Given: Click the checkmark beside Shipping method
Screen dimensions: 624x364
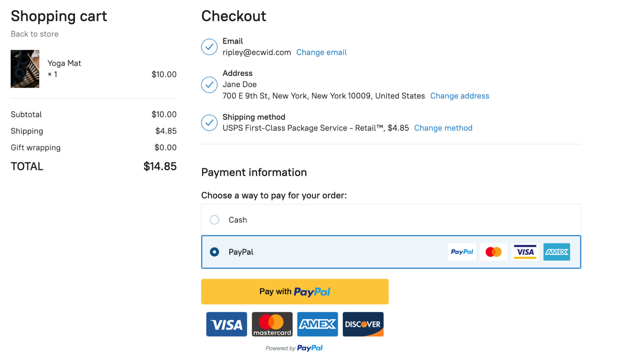Looking at the screenshot, I should [209, 123].
